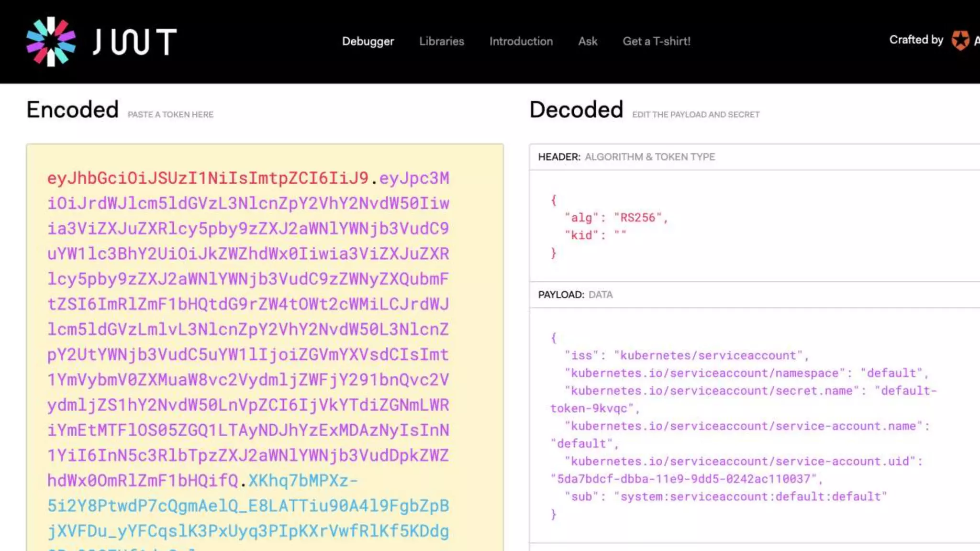Click the Crafted by label
980x551 pixels.
[915, 40]
